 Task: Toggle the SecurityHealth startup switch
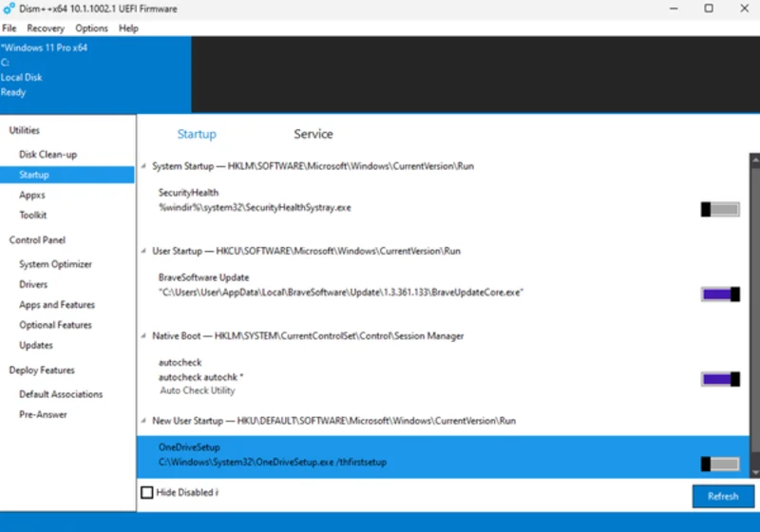720,209
